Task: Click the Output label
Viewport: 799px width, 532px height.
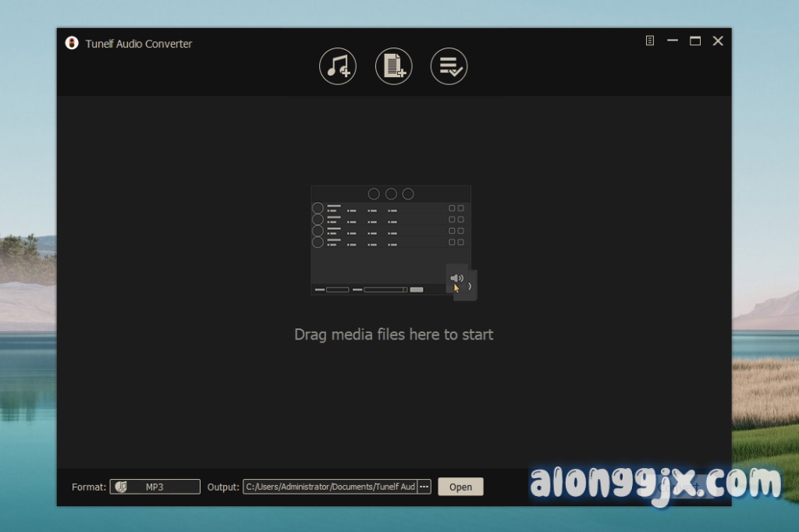Action: click(x=223, y=487)
